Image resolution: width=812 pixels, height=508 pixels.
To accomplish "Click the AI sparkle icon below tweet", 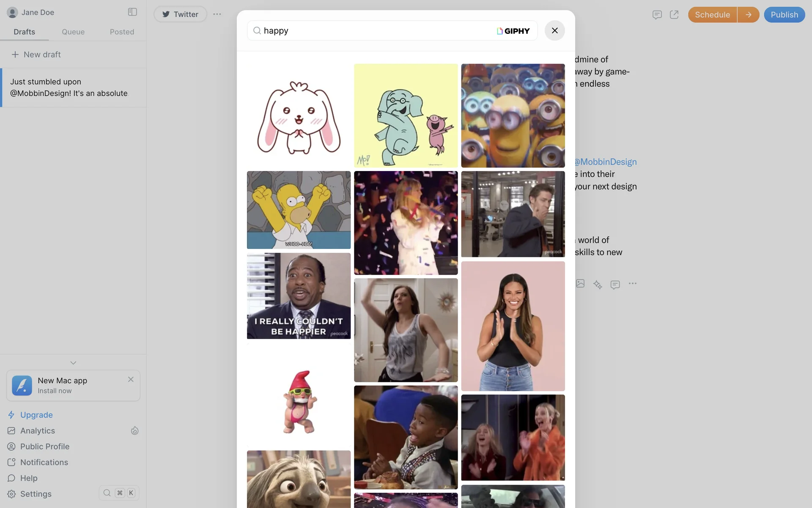I will [x=597, y=284].
